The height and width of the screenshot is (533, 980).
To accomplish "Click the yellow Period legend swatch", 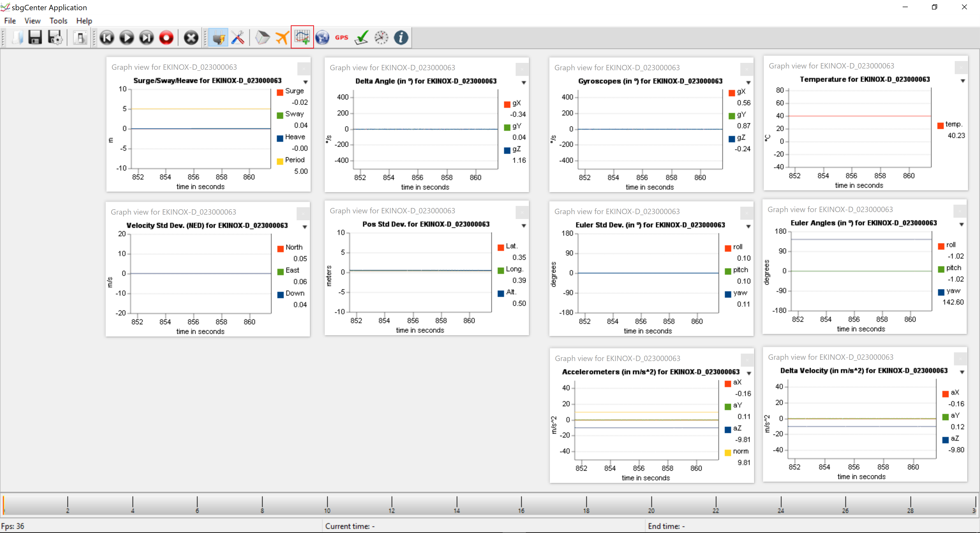I will tap(280, 161).
